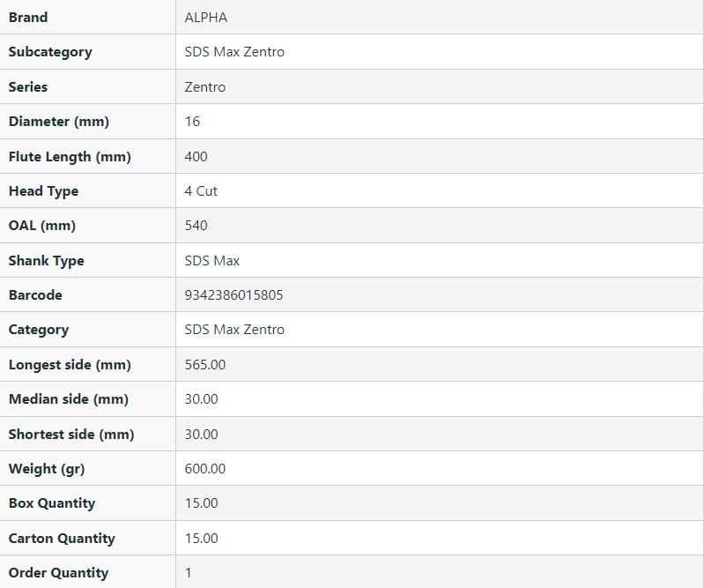Select the Box Quantity value 15.00
Viewport: 704px width, 588px height.
click(x=202, y=503)
